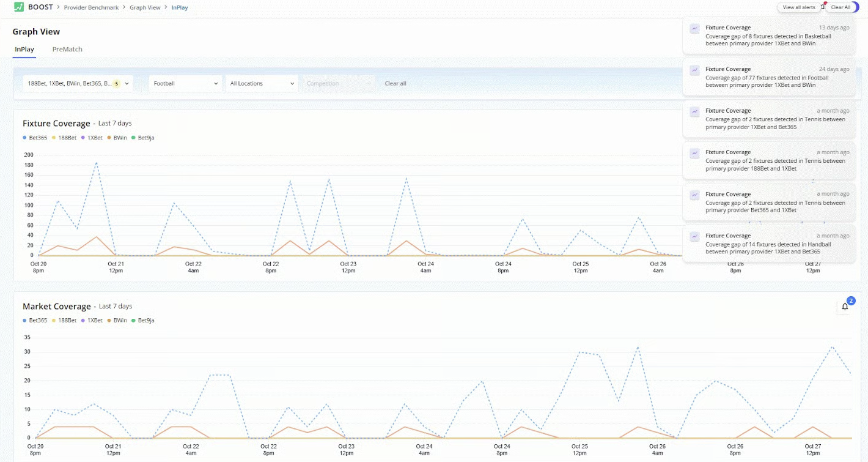
Task: Open the Football sport dropdown
Action: click(x=185, y=83)
